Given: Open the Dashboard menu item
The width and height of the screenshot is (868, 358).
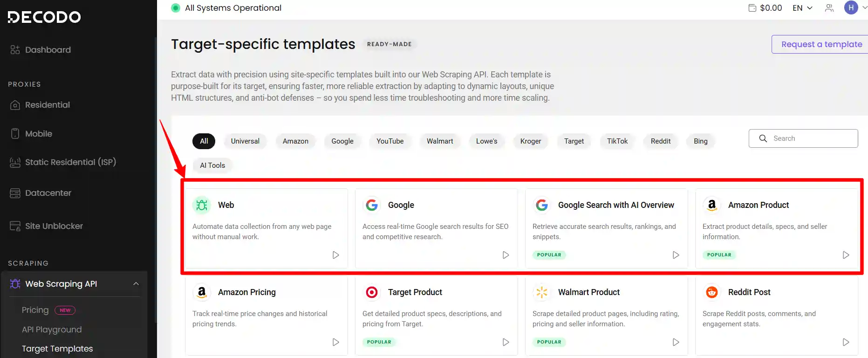Looking at the screenshot, I should (x=48, y=49).
